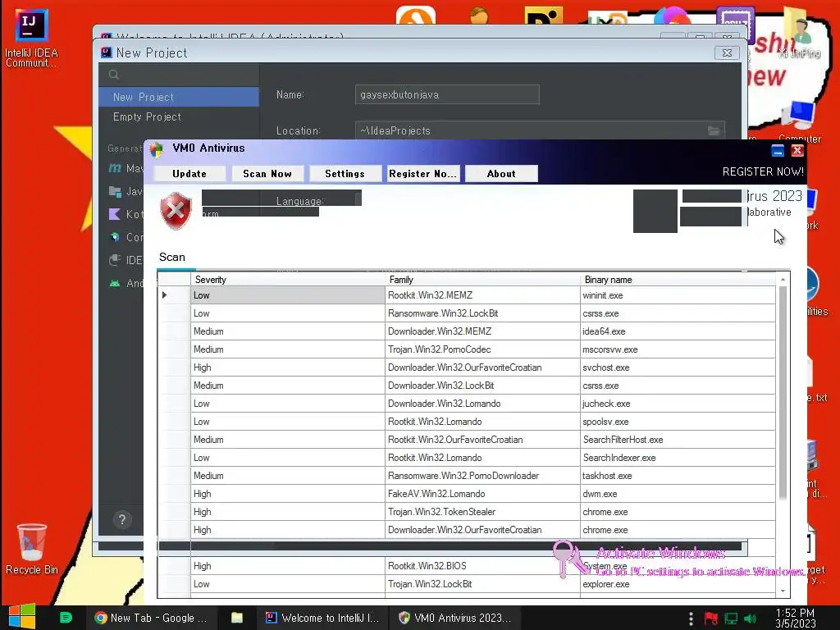Click the Android generator icon
The image size is (840, 630).
(x=115, y=283)
